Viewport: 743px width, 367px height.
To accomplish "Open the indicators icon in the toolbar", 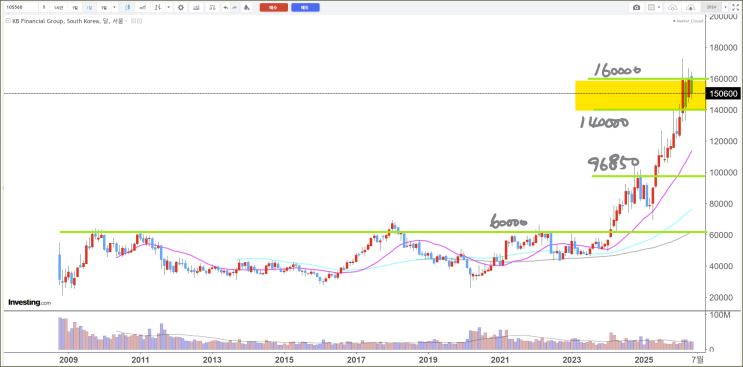I will [196, 8].
